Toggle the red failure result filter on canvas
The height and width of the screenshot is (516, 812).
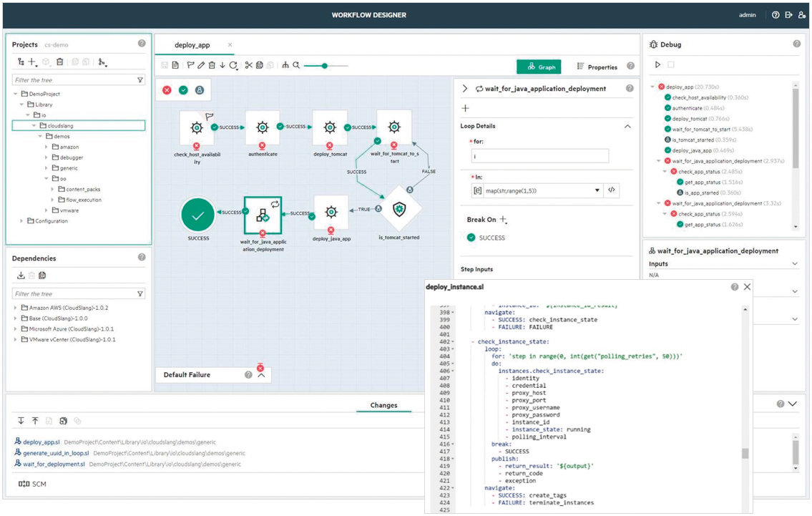click(x=167, y=90)
